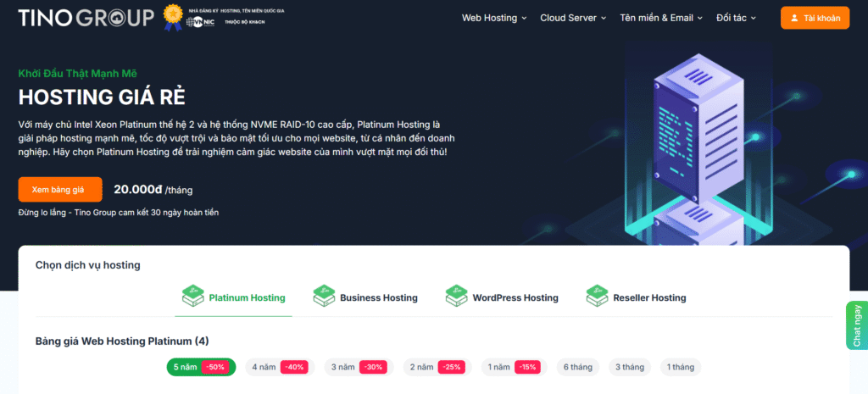Click the Reseller Hosting server icon
Image resolution: width=868 pixels, height=394 pixels.
click(598, 297)
